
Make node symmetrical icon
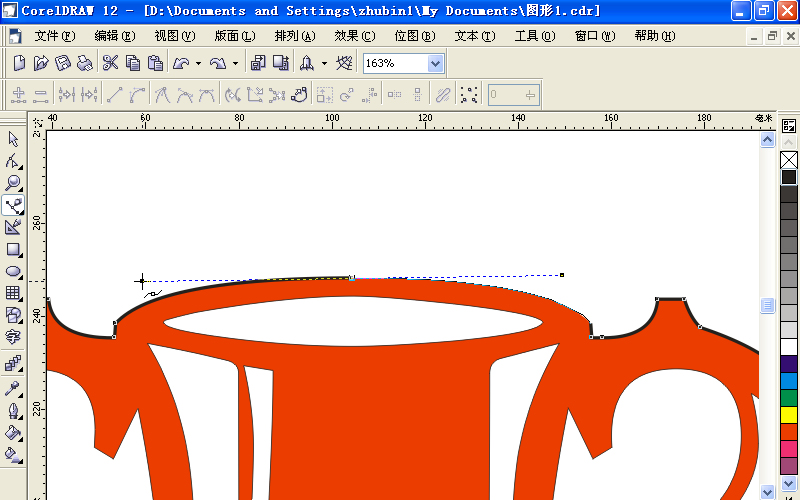(207, 95)
